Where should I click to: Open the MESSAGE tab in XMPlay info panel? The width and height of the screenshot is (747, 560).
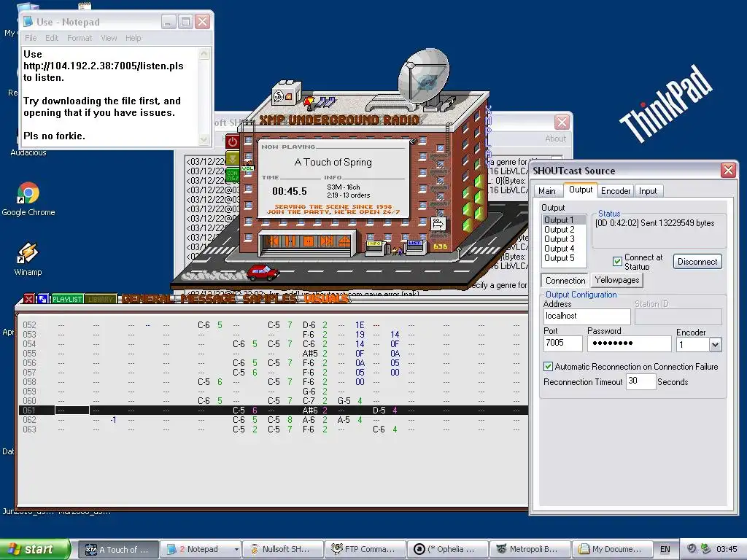tap(208, 299)
